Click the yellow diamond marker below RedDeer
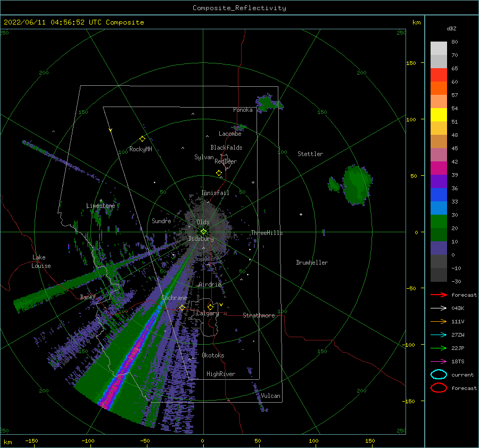 point(219,173)
